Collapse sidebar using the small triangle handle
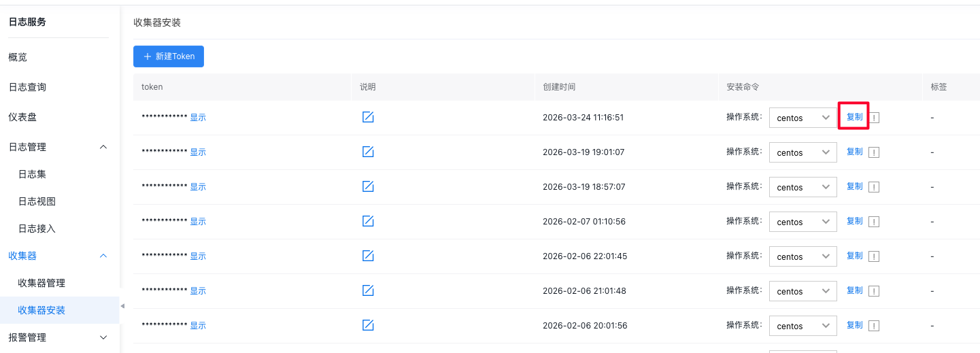980x353 pixels. pos(122,306)
